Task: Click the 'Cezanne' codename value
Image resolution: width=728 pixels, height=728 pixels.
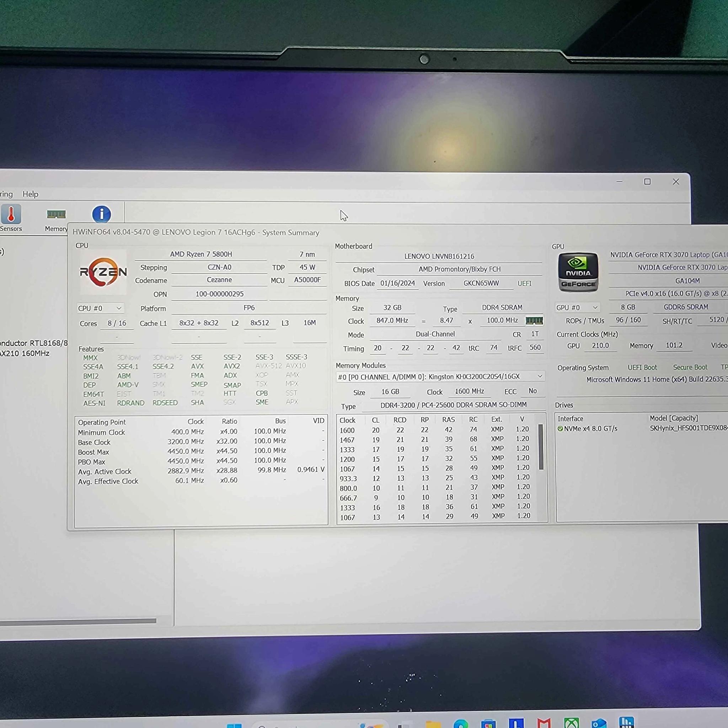Action: click(x=219, y=280)
